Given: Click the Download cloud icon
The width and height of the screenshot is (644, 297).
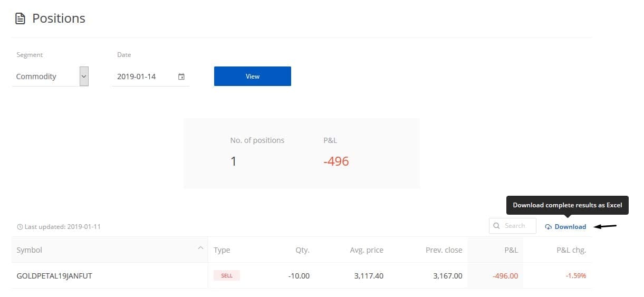Looking at the screenshot, I should click(549, 227).
